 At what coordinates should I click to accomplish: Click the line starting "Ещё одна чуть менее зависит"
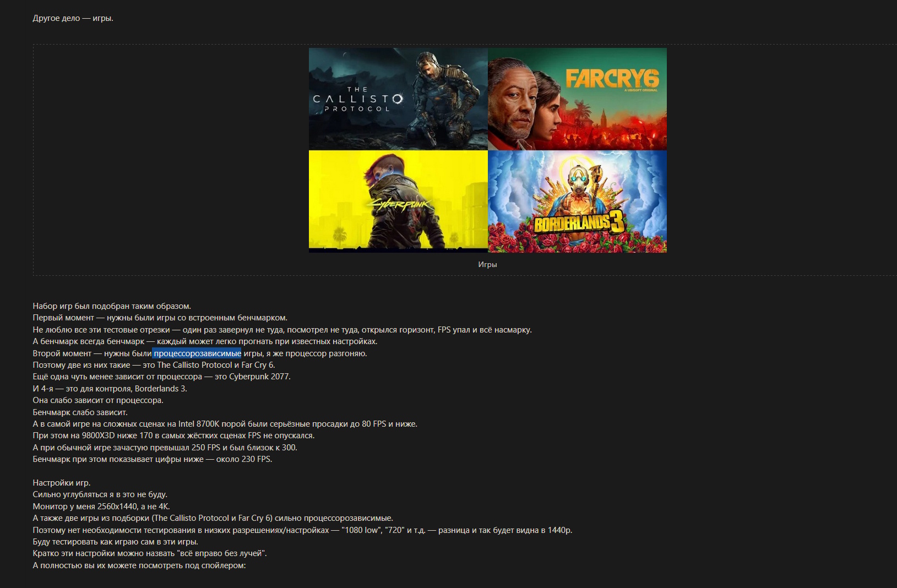[161, 377]
